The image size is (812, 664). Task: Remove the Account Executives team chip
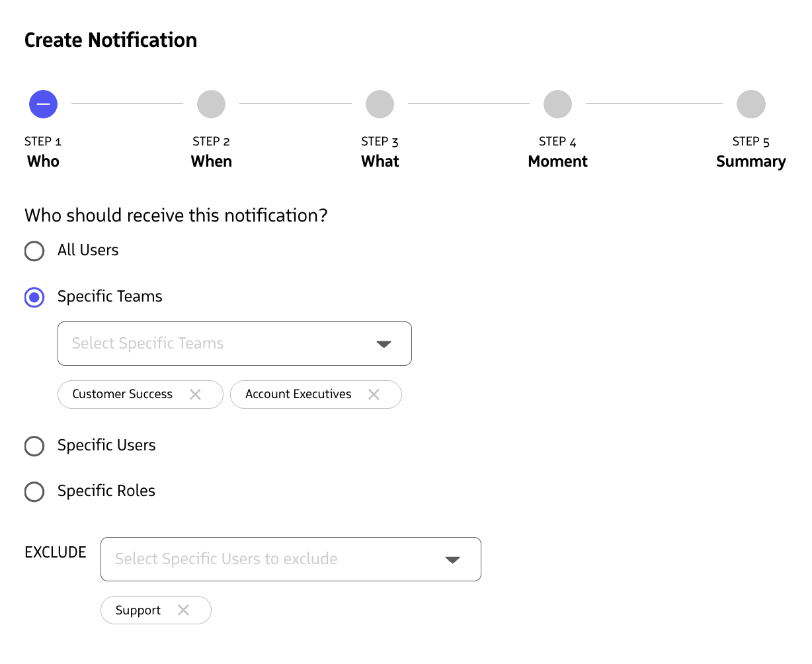pyautogui.click(x=373, y=394)
